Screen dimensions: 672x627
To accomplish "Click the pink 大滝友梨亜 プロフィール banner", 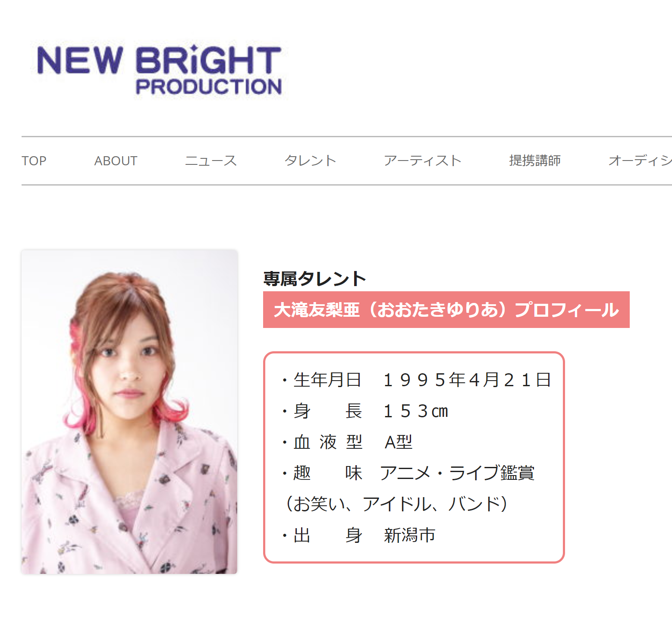I will click(446, 310).
